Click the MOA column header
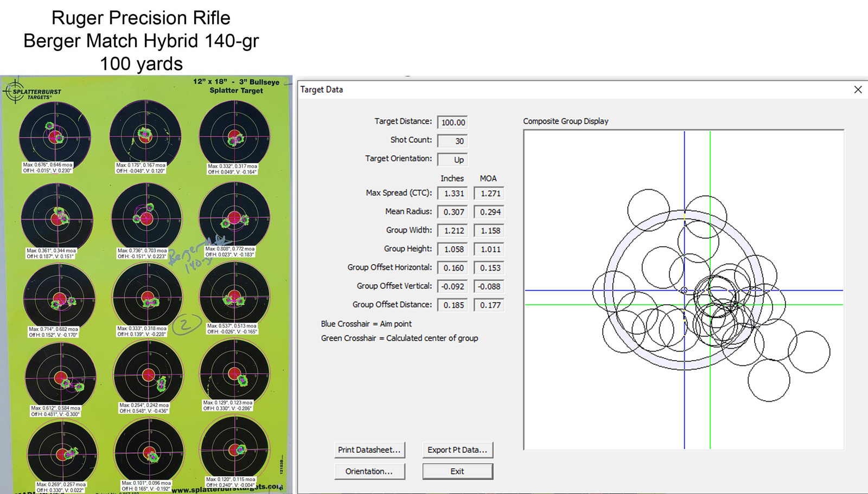 coord(488,178)
